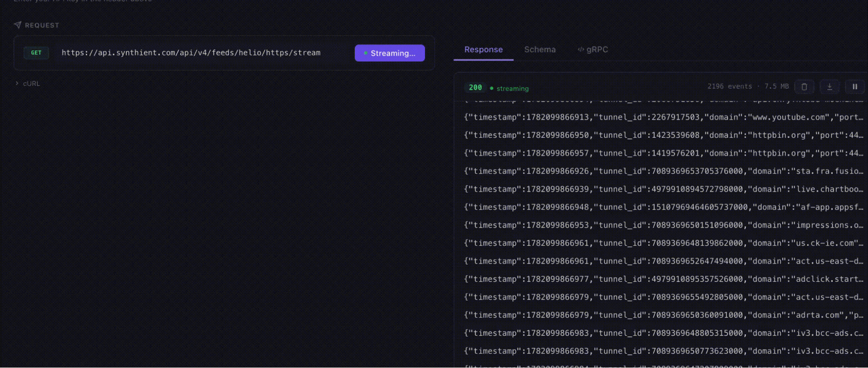Viewport: 868px width, 368px height.
Task: Clear the streamed events with the trash icon
Action: pyautogui.click(x=804, y=86)
